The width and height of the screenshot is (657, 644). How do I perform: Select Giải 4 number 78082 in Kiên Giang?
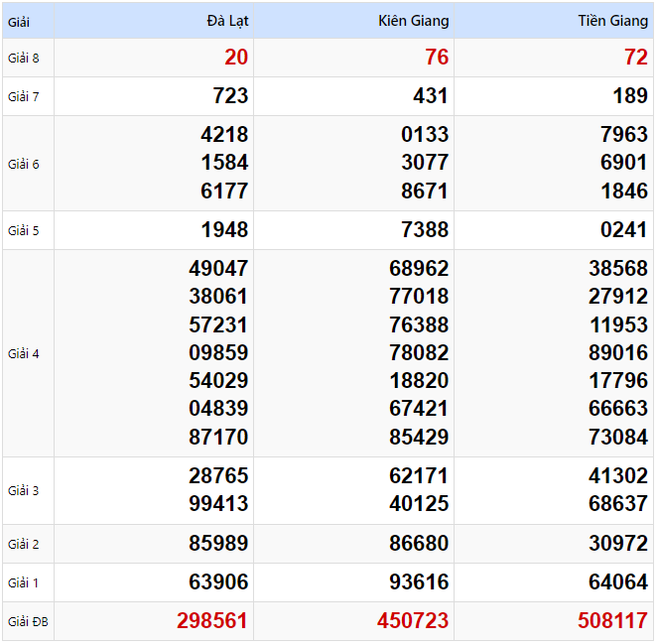point(419,352)
